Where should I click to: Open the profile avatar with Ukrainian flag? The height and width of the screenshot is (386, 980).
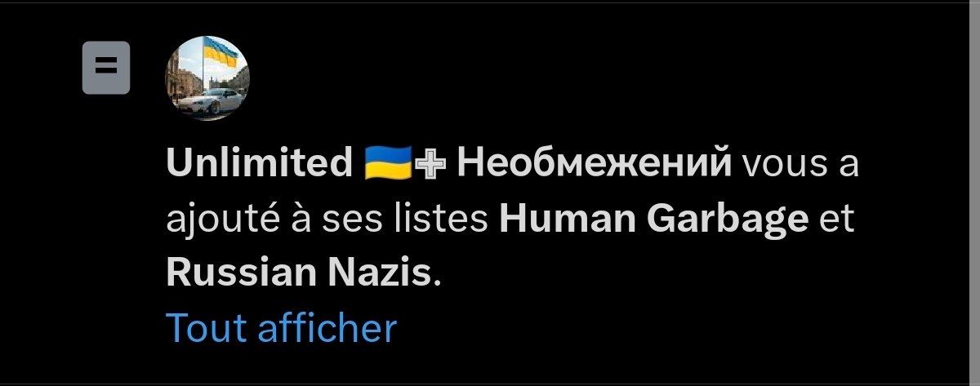point(207,78)
